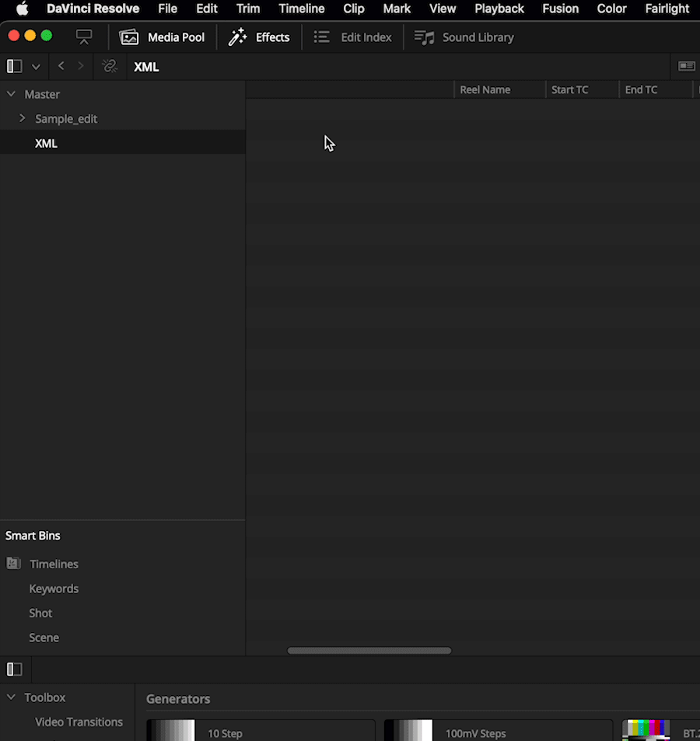Image resolution: width=700 pixels, height=741 pixels.
Task: Open the Scene smart bin
Action: tap(44, 638)
